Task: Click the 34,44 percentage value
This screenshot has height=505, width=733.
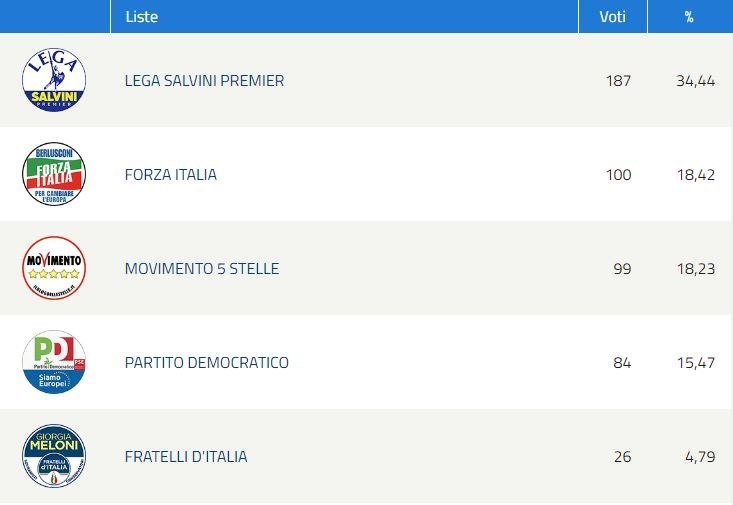Action: [696, 81]
